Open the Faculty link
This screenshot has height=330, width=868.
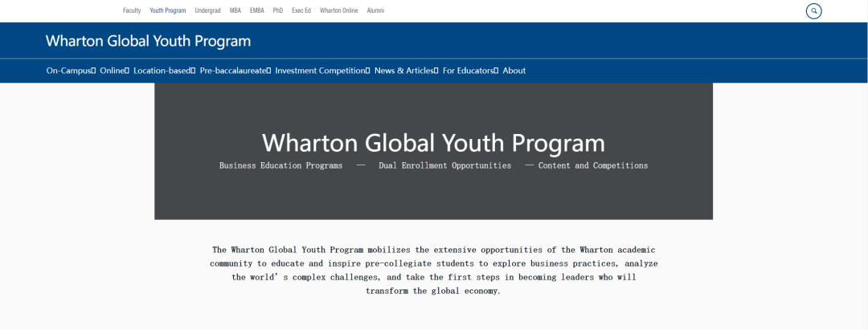click(132, 10)
